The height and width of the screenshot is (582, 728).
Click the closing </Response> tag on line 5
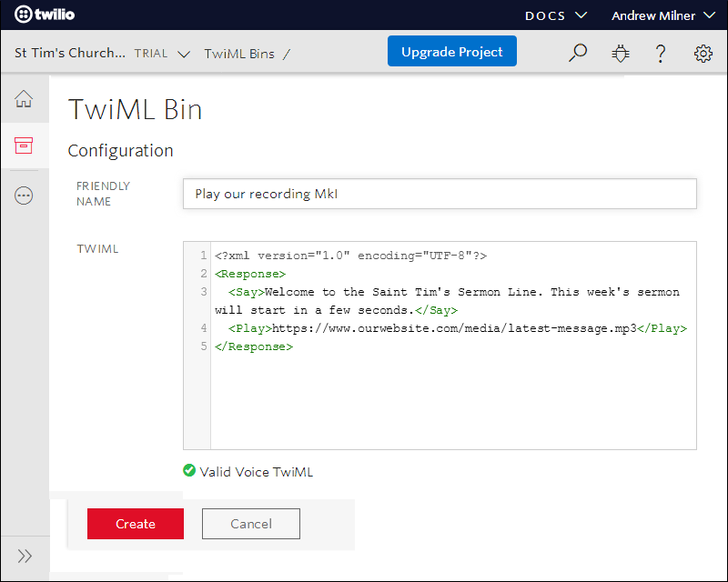[x=254, y=346]
